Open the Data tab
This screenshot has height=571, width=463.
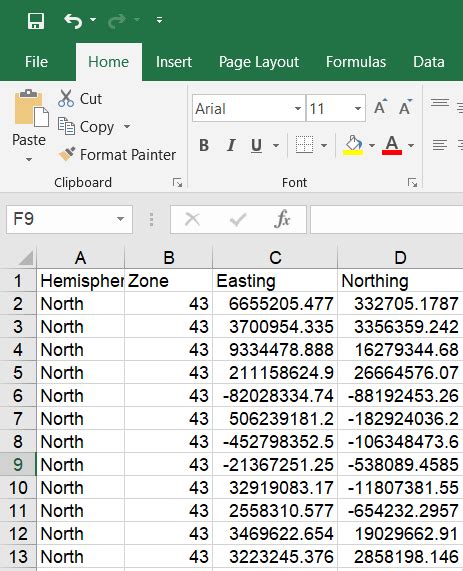[x=429, y=62]
